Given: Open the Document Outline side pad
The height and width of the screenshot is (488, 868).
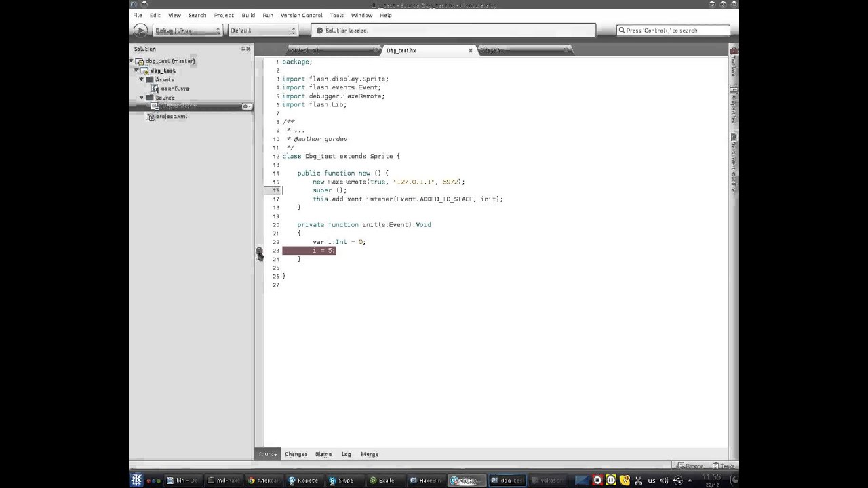Looking at the screenshot, I should pos(734,163).
